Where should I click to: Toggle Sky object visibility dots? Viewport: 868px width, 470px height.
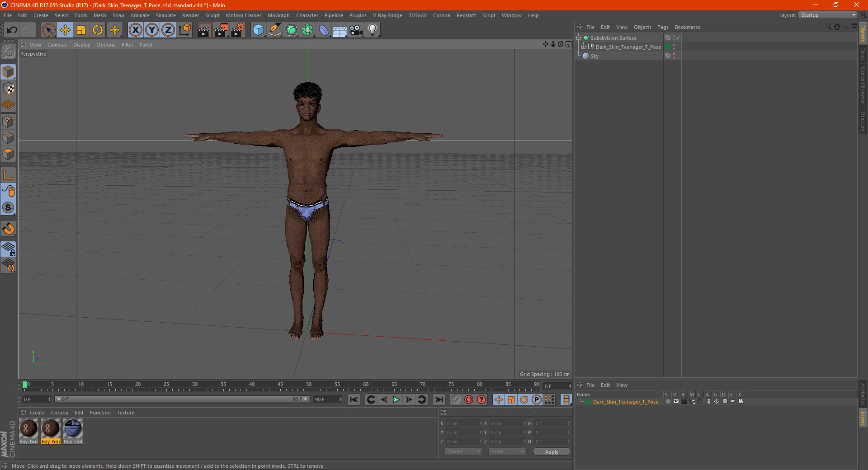[x=674, y=56]
